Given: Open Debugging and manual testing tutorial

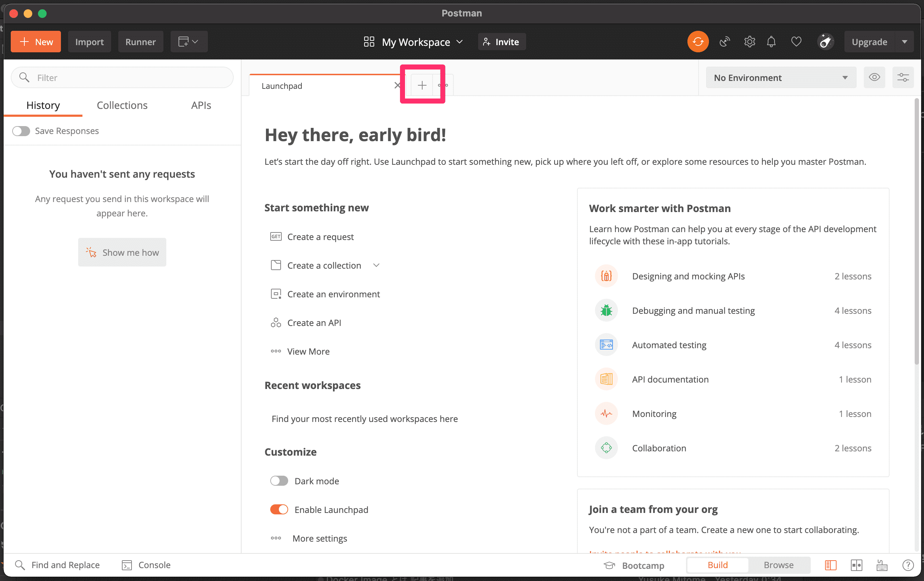Looking at the screenshot, I should pos(693,310).
